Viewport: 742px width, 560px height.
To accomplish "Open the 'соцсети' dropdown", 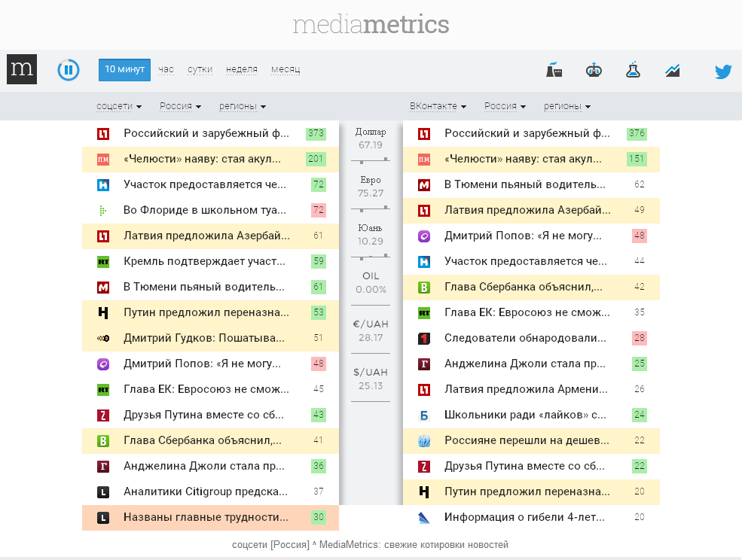I will click(x=119, y=106).
